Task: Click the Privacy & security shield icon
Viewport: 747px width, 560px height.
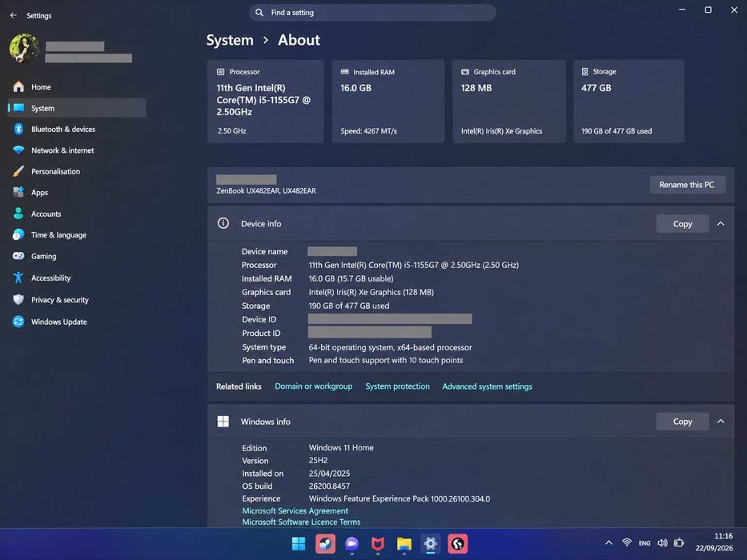Action: (18, 299)
